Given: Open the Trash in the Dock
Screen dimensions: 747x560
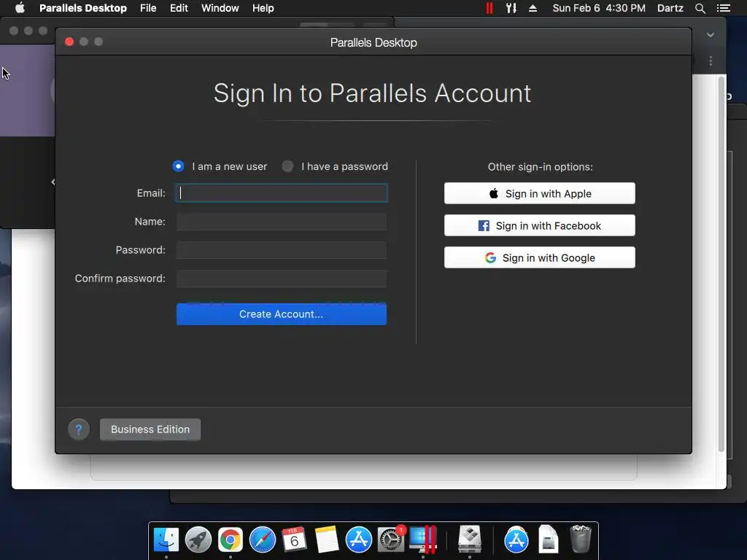Looking at the screenshot, I should [x=580, y=539].
